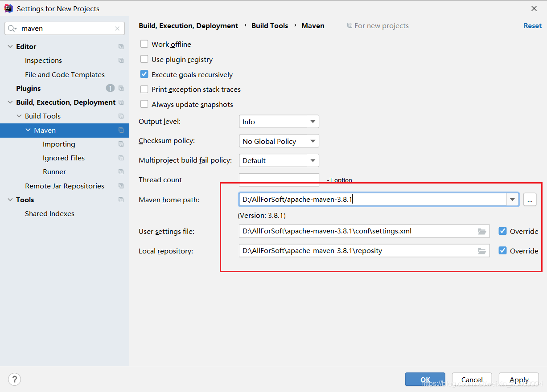
Task: Collapse the Build Tools node
Action: tap(19, 116)
